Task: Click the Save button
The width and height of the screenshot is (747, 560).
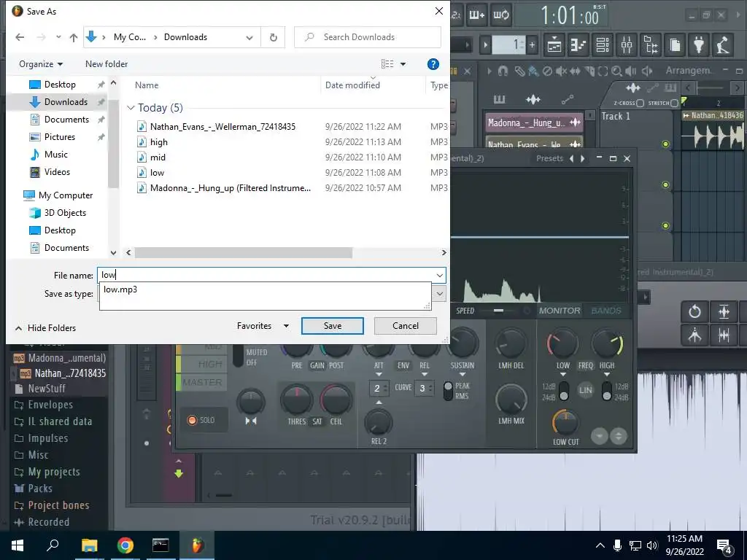Action: (x=333, y=326)
